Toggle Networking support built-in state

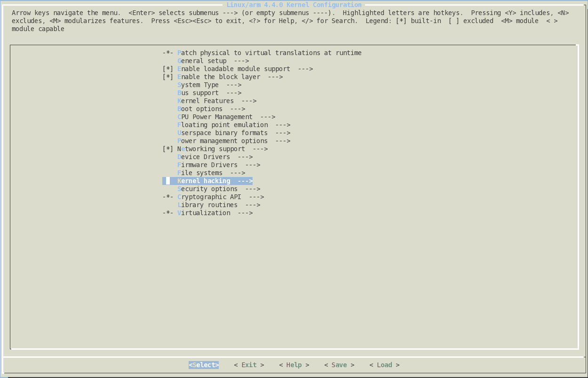click(x=212, y=149)
